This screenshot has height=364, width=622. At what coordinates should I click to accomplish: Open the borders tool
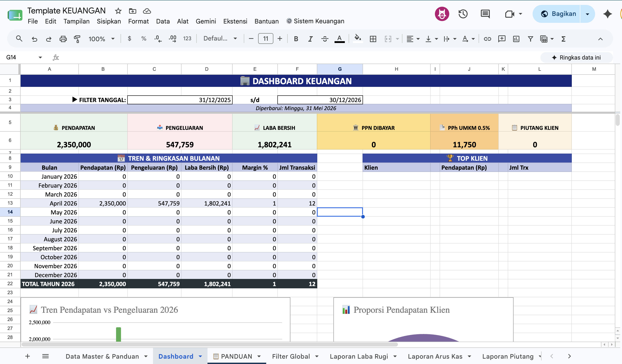[x=373, y=39]
